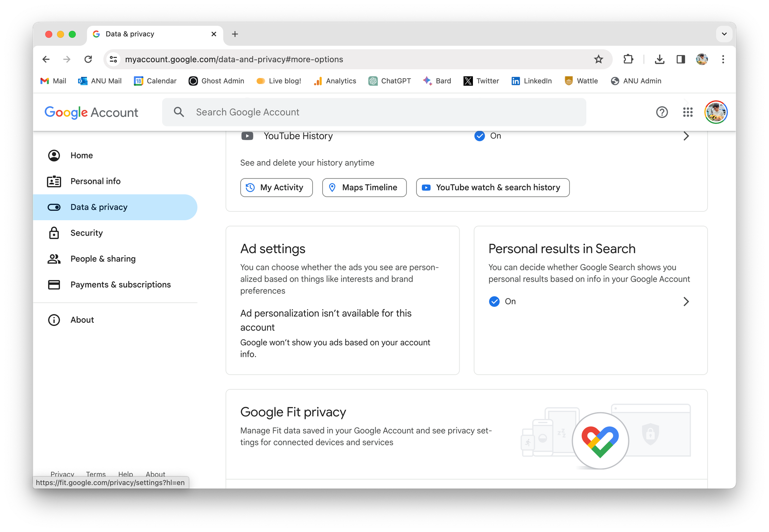
Task: Expand Personal results in Search chevron
Action: [x=686, y=301]
